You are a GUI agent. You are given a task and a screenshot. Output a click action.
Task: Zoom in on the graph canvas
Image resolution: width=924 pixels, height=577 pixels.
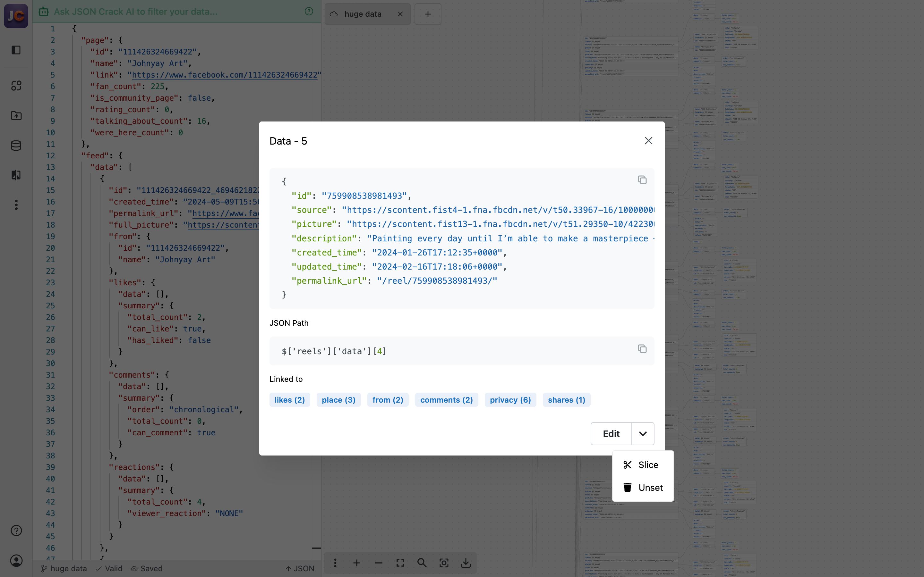357,563
